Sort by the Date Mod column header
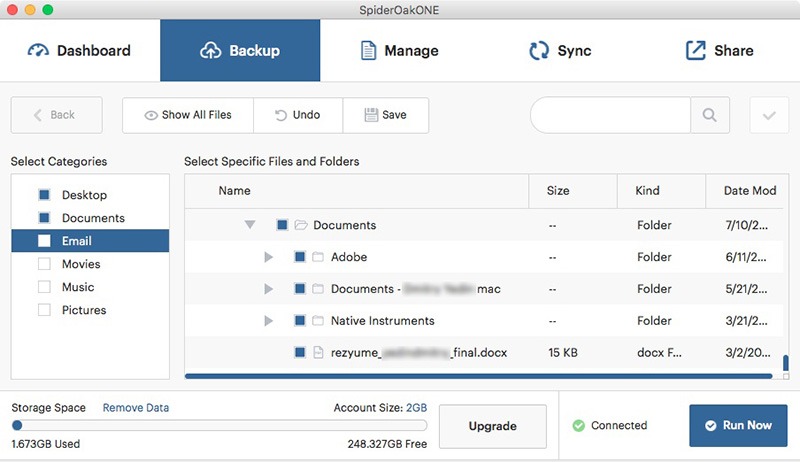The image size is (800, 462). coord(747,191)
